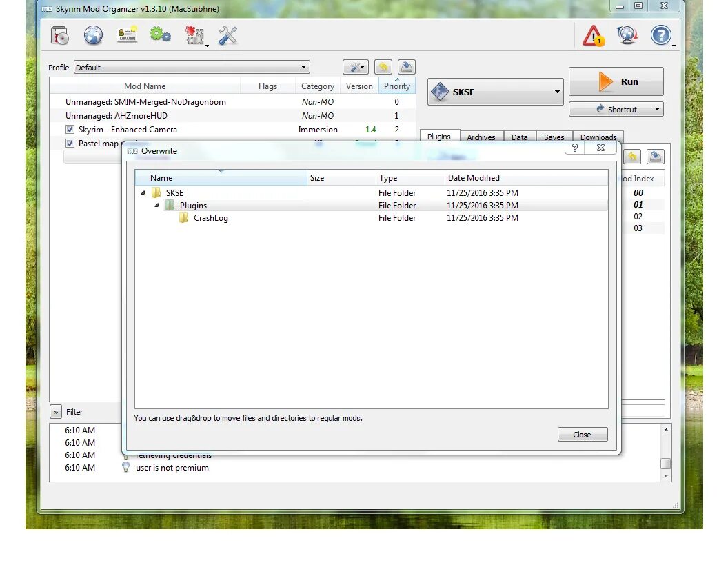Click the mod list create backup icon
Screen dimensions: 728x563
point(406,67)
